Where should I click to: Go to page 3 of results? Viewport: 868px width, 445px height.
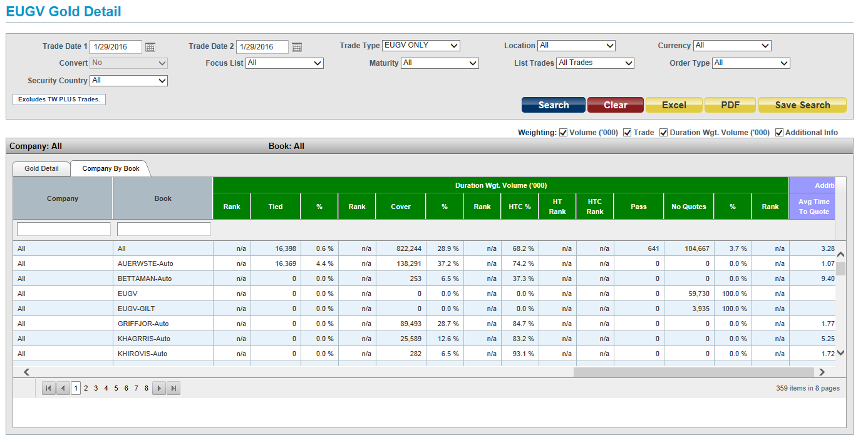pyautogui.click(x=96, y=389)
